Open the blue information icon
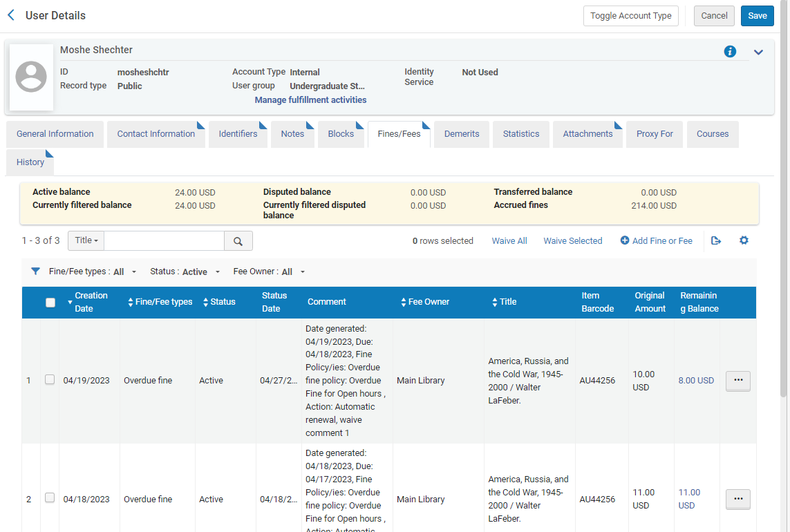The height and width of the screenshot is (532, 790). point(730,51)
